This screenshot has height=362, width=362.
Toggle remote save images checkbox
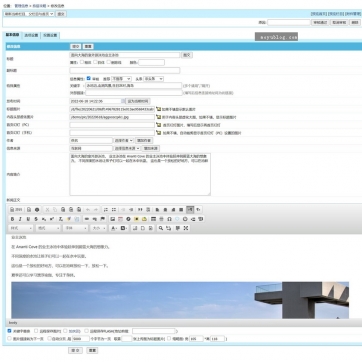[36, 331]
